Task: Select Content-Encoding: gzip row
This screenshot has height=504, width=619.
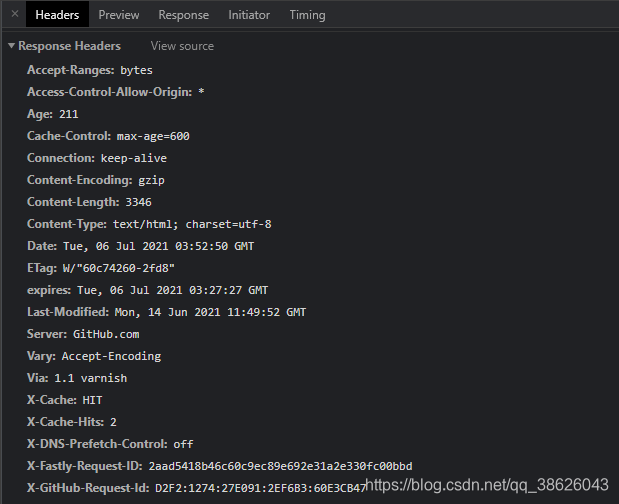Action: click(x=96, y=180)
